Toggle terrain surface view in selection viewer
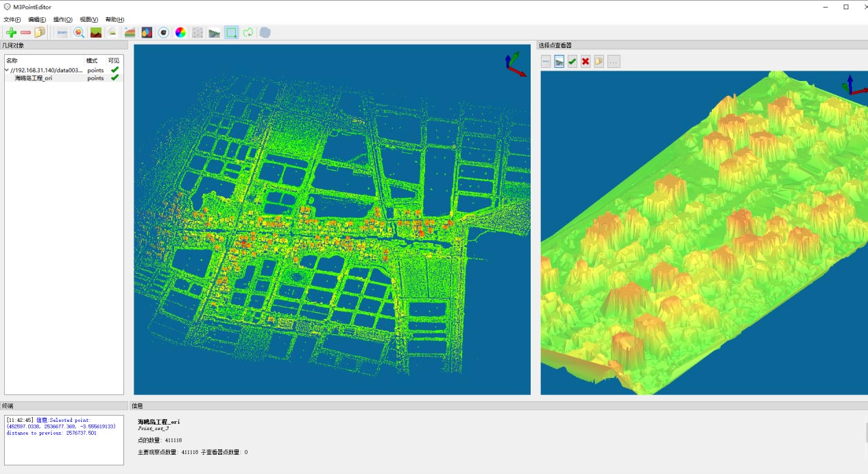868x474 pixels. coord(559,62)
